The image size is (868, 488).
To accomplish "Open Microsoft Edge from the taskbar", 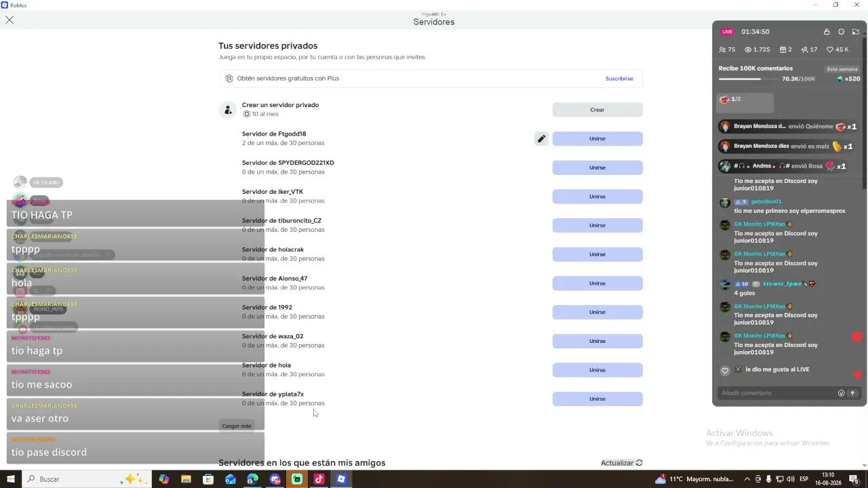I will tap(252, 479).
